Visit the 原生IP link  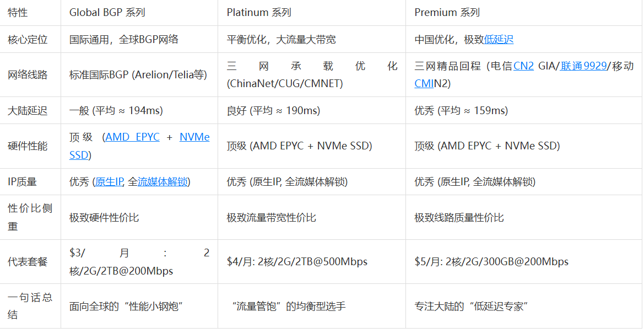(109, 182)
